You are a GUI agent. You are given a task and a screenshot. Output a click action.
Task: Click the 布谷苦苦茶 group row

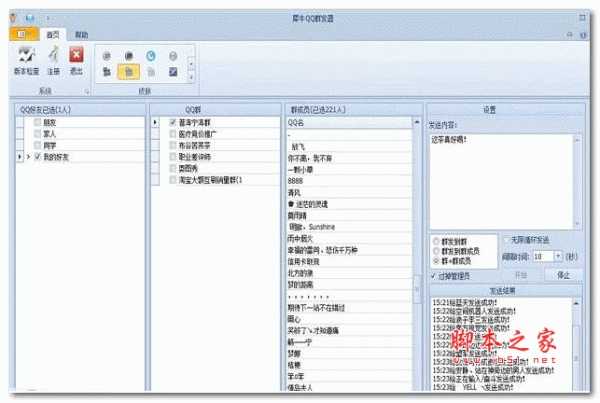[215, 145]
